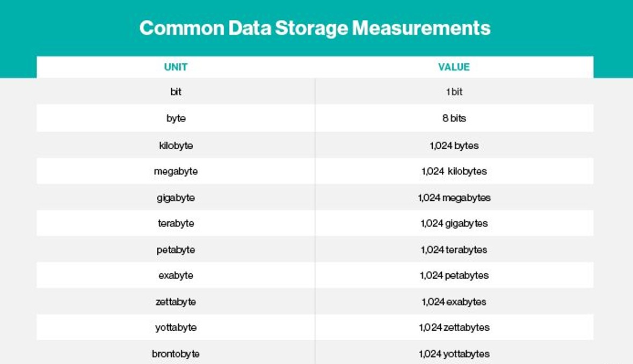The image size is (633, 364).
Task: Select the UNIT column header
Action: coord(176,67)
